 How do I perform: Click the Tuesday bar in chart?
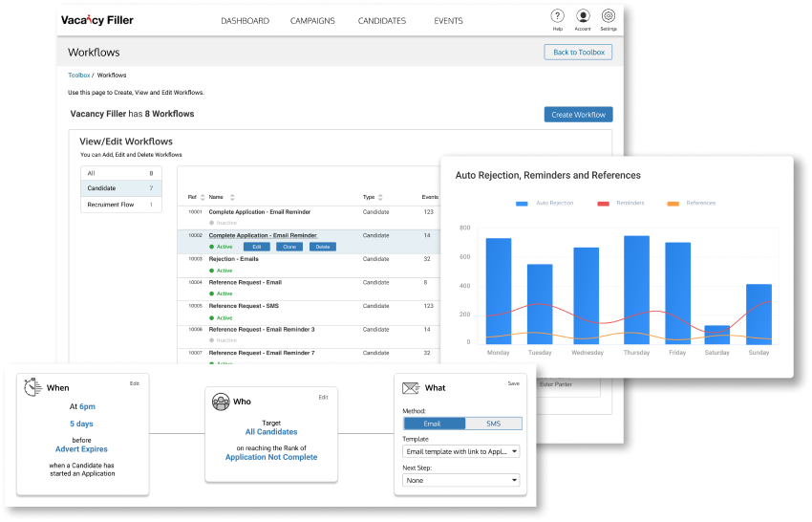tap(540, 304)
